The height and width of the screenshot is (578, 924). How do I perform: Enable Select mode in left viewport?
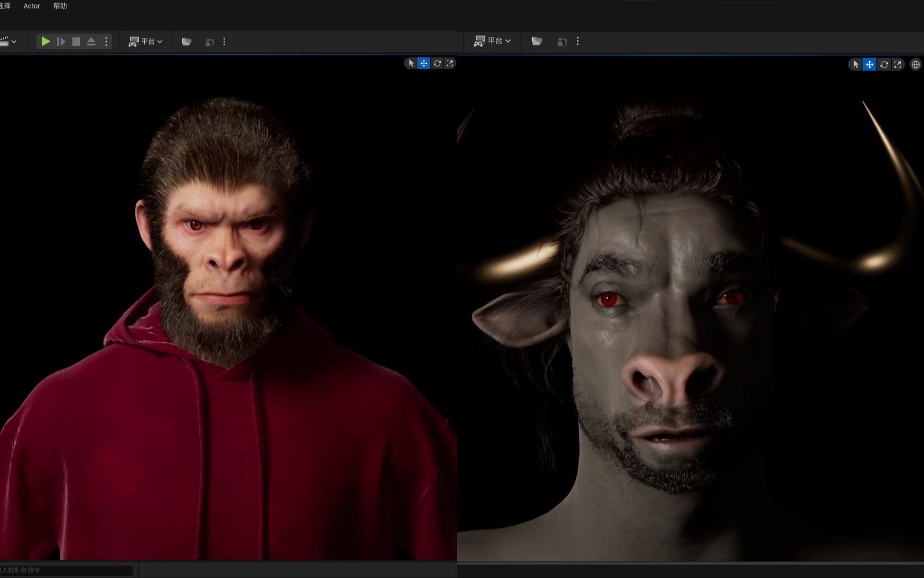[411, 63]
